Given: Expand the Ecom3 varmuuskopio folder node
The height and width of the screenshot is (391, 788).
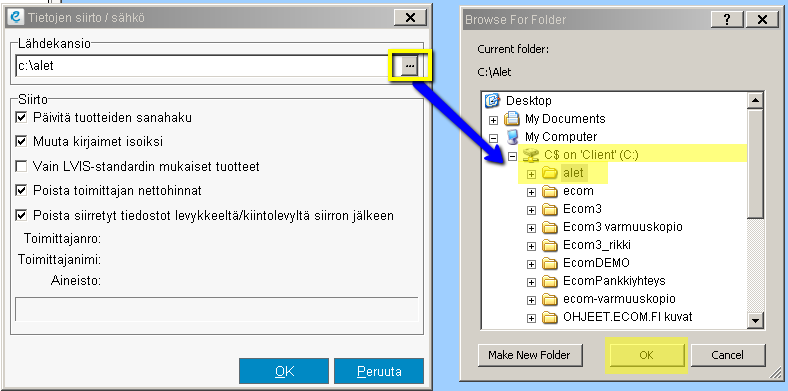Looking at the screenshot, I should (x=531, y=228).
